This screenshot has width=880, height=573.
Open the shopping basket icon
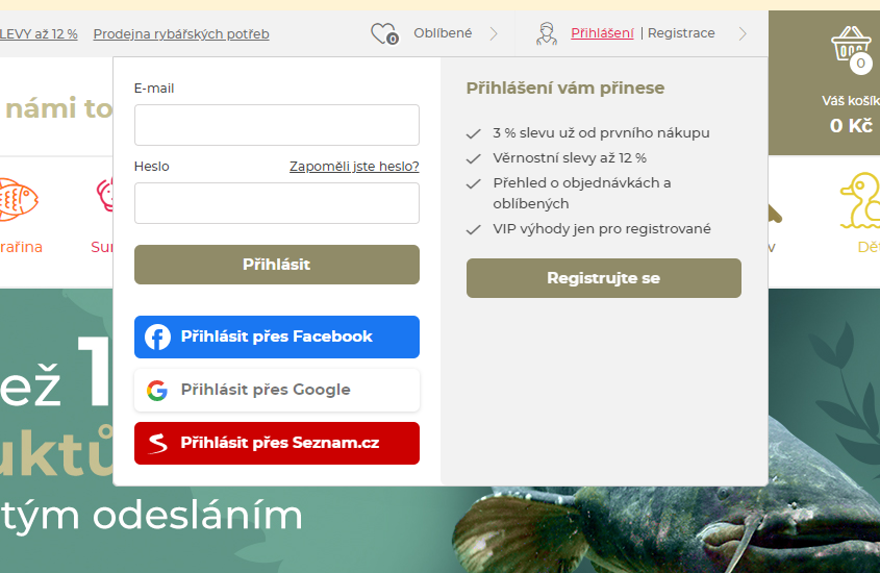852,47
